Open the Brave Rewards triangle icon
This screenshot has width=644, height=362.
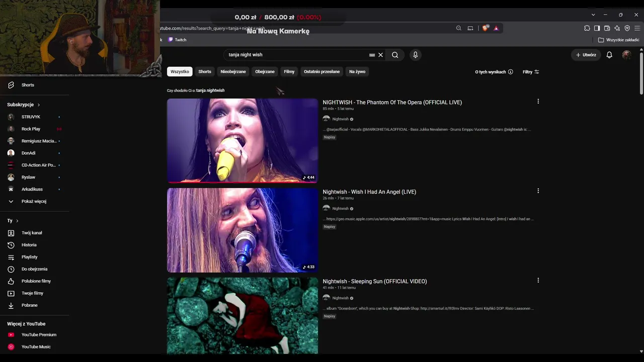click(496, 28)
